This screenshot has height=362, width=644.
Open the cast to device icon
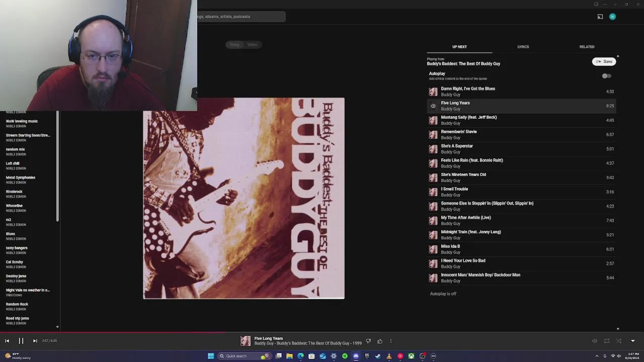[600, 17]
